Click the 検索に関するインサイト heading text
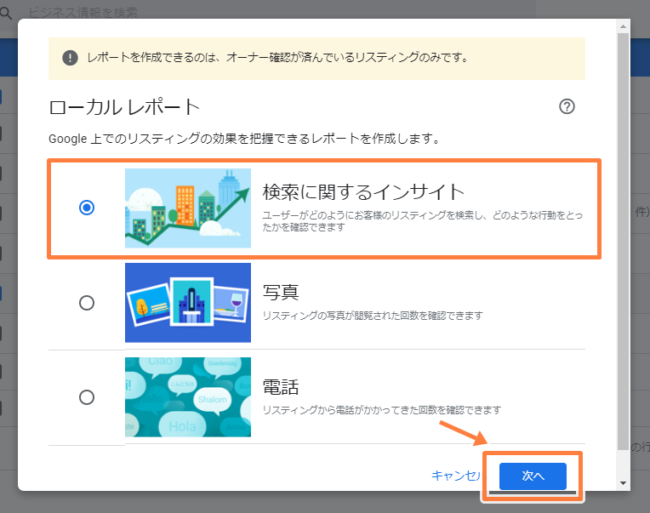Image resolution: width=650 pixels, height=513 pixels. pos(364,192)
